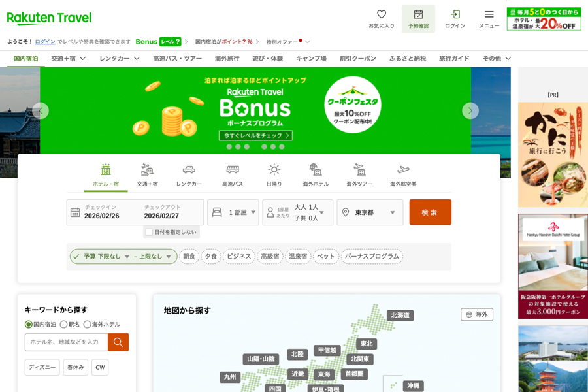The height and width of the screenshot is (392, 588).
Task: Select the 日帰り sun icon tab
Action: (274, 170)
